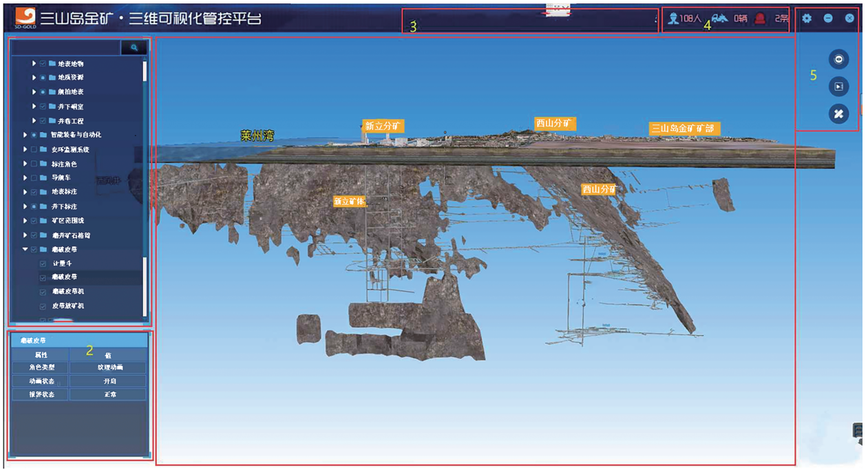Click the search magnifier button
Screen dimensions: 868x470
click(134, 47)
